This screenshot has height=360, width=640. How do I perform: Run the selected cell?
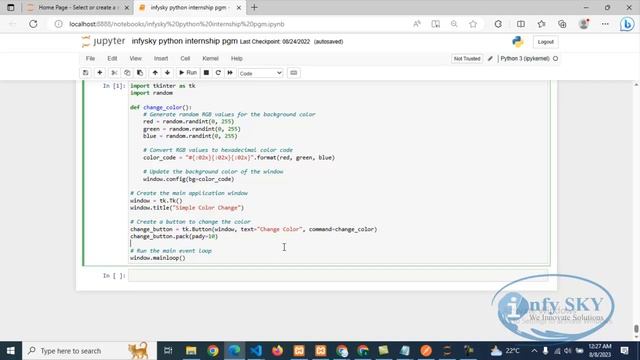188,73
